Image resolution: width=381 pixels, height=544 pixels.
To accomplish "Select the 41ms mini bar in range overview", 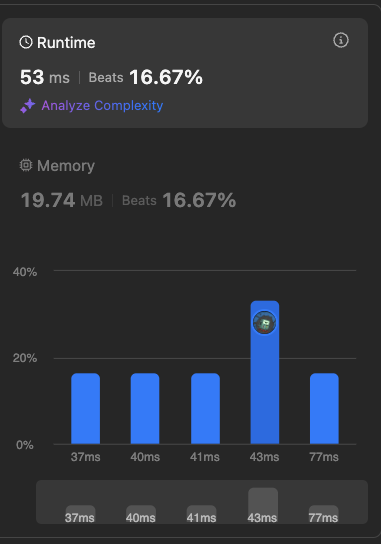I will pos(202,514).
